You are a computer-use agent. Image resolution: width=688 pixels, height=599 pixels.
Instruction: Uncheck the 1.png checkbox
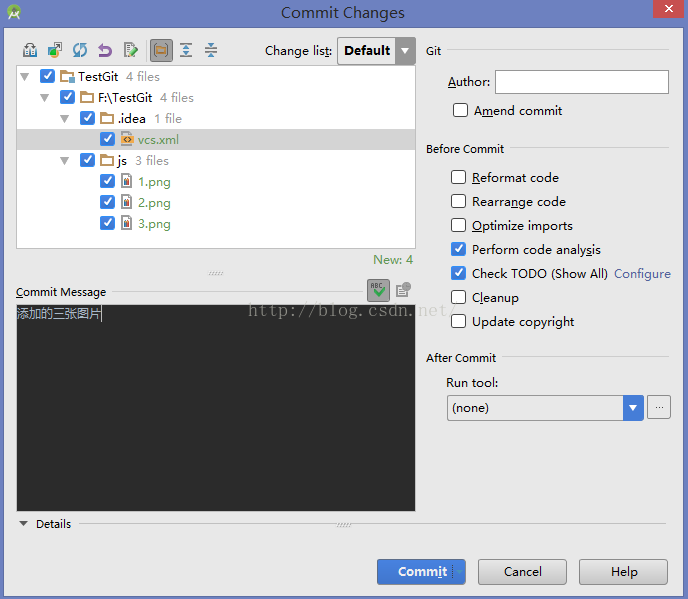click(x=107, y=181)
